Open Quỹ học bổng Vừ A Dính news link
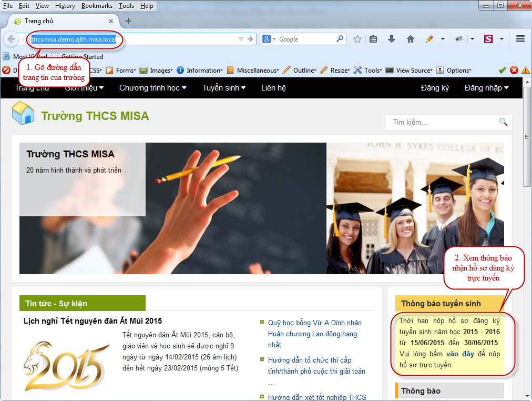This screenshot has width=532, height=401. point(315,334)
